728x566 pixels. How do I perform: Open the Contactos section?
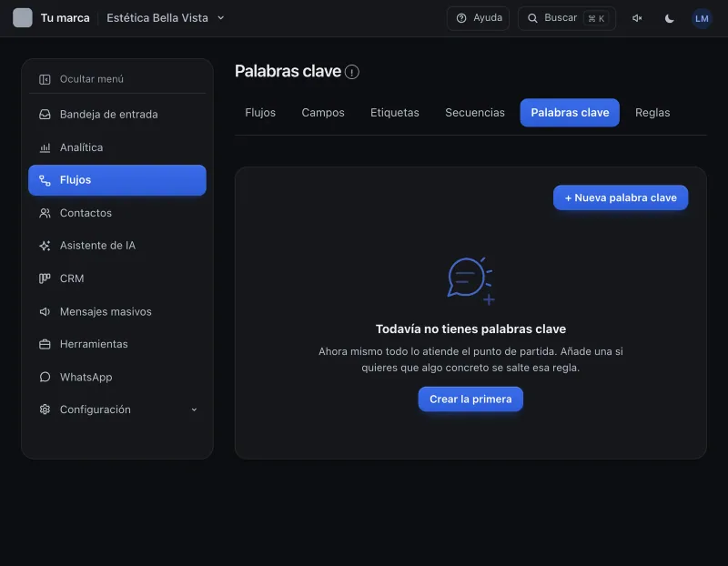pos(117,213)
